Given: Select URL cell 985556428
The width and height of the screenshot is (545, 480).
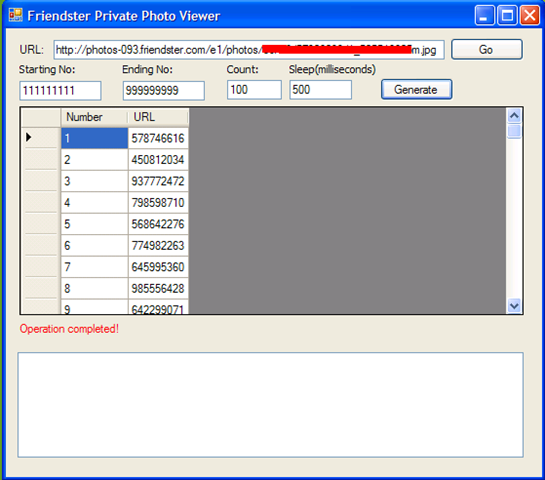Looking at the screenshot, I should point(158,288).
